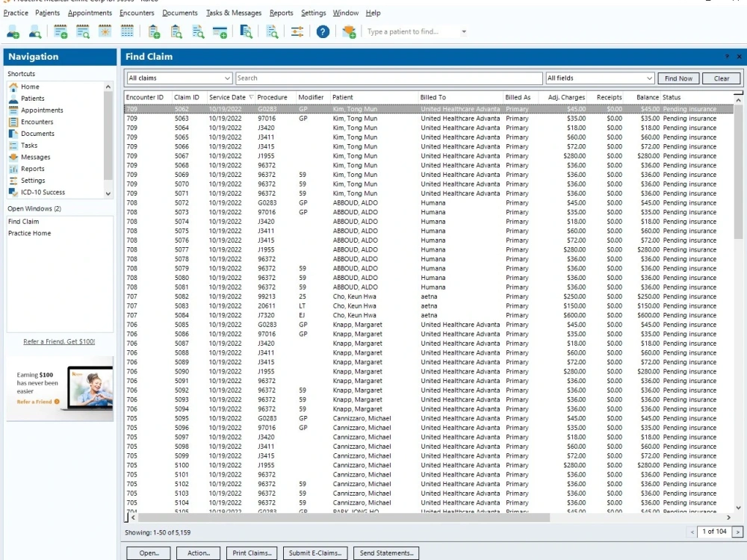This screenshot has height=560, width=747.
Task: Click the Find Patient toolbar icon
Action: pyautogui.click(x=35, y=32)
